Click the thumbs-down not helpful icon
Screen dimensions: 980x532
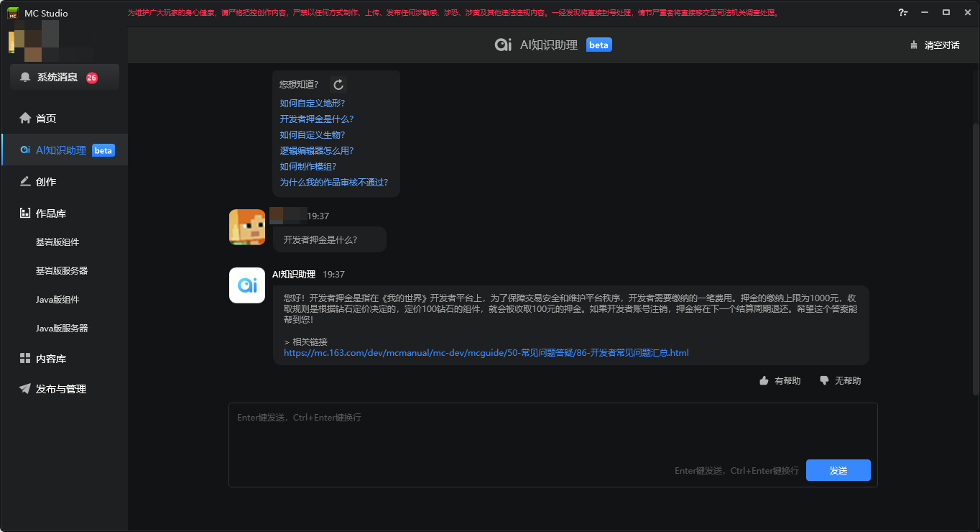click(x=824, y=381)
